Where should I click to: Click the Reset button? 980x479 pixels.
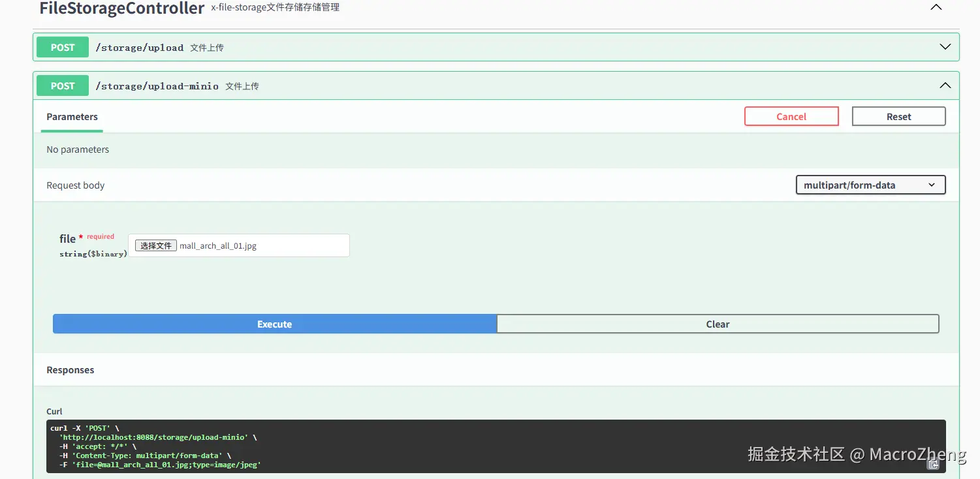pos(898,116)
